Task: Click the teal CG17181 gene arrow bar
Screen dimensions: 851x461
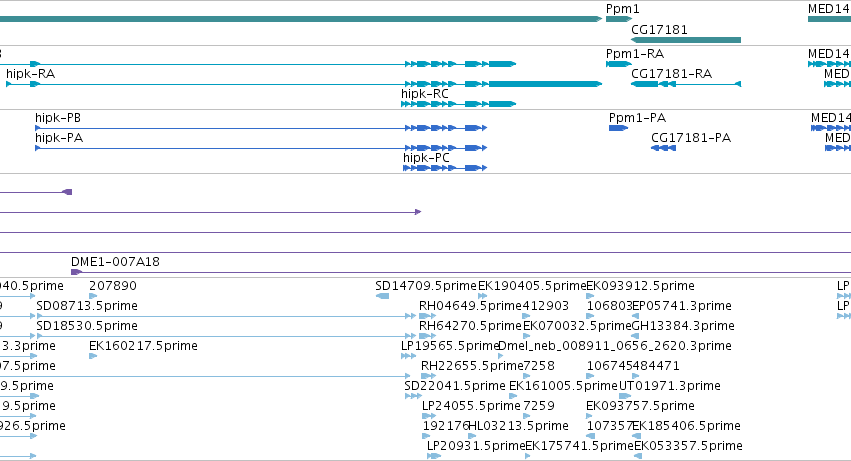Action: point(686,40)
